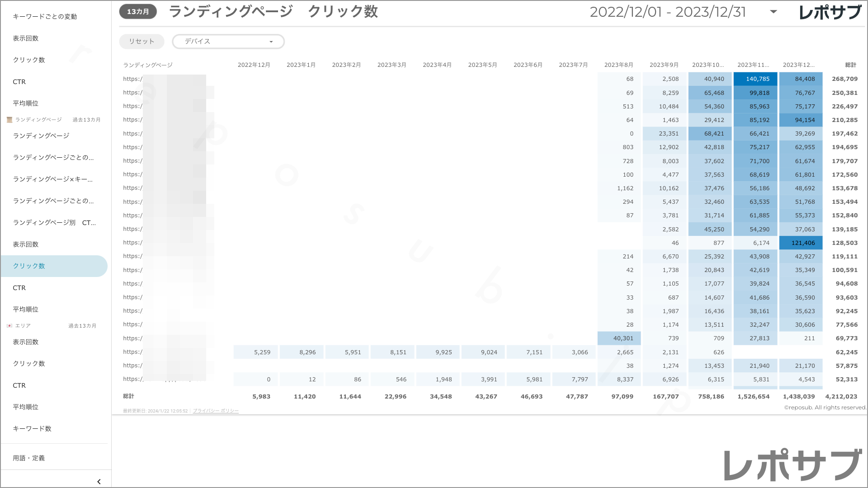This screenshot has width=868, height=488.
Task: Select 平均順位 under the エリア section
Action: coord(26,407)
